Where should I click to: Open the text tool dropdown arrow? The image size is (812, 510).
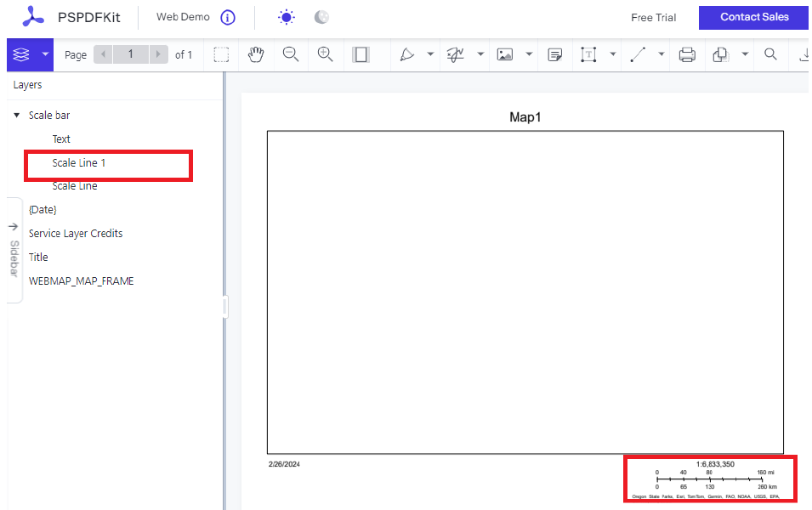point(613,54)
